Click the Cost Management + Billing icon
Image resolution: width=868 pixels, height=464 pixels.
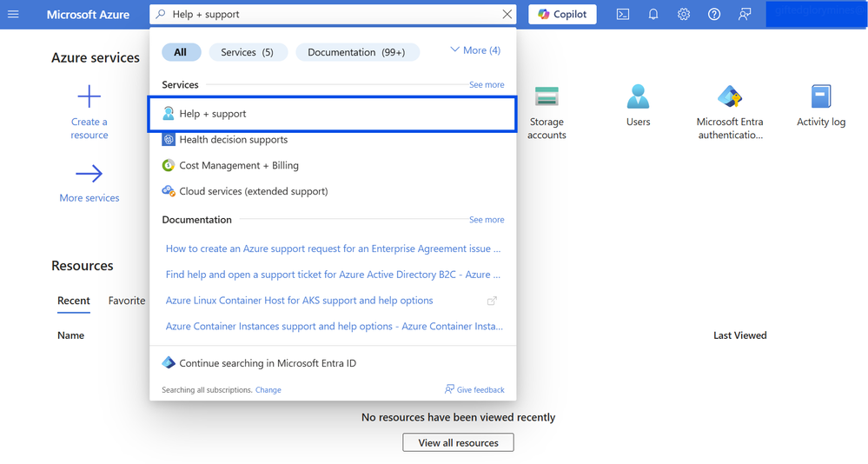[x=169, y=165]
